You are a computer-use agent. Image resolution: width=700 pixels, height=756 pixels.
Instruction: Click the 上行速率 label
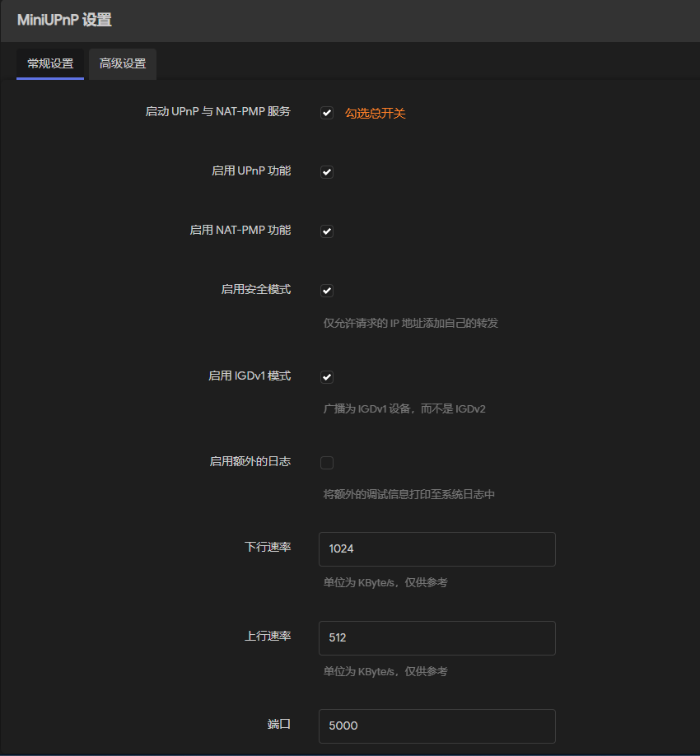(268, 636)
